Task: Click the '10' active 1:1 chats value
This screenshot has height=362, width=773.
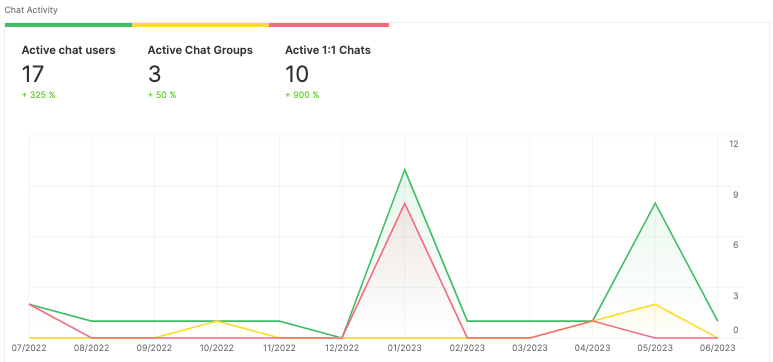Action: (297, 74)
